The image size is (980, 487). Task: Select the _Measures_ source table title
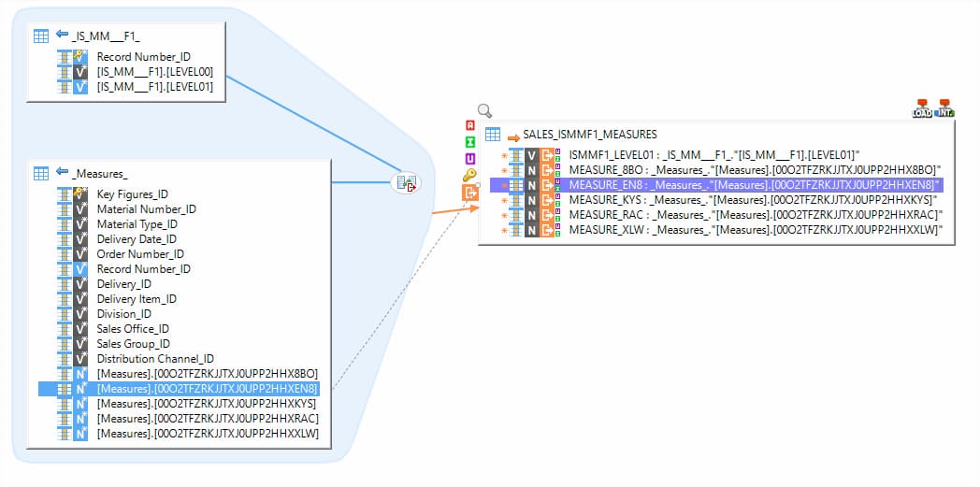(x=99, y=174)
